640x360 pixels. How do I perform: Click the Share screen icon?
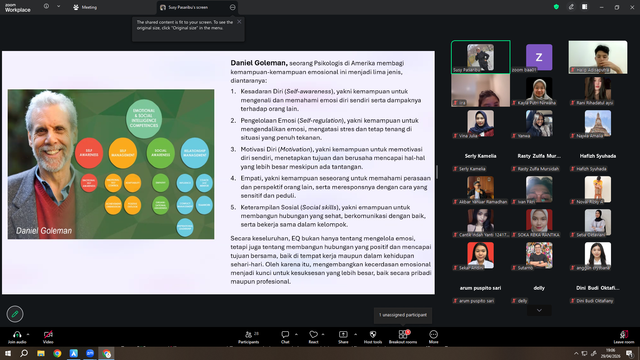pyautogui.click(x=343, y=334)
